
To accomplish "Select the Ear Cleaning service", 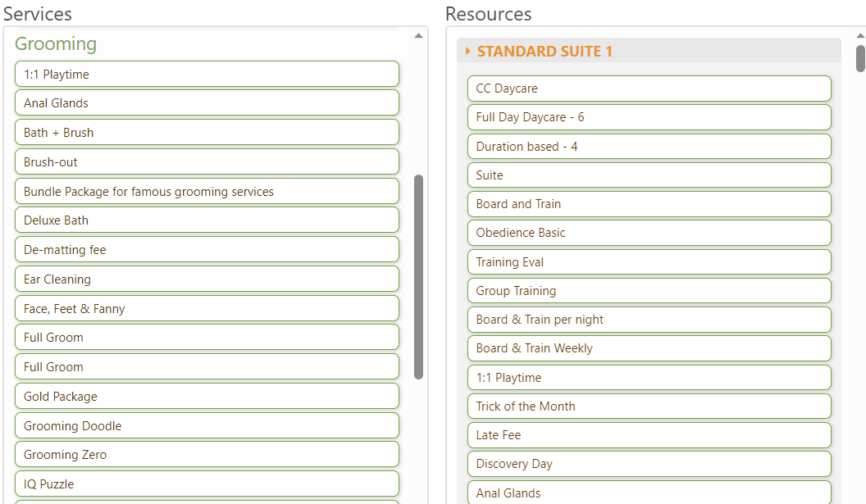I will 207,279.
